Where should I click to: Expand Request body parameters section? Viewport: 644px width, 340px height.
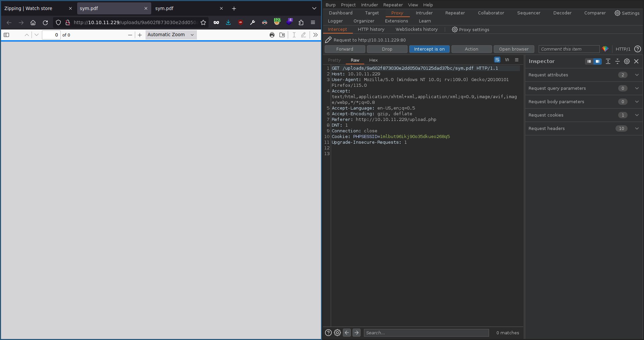(x=584, y=101)
